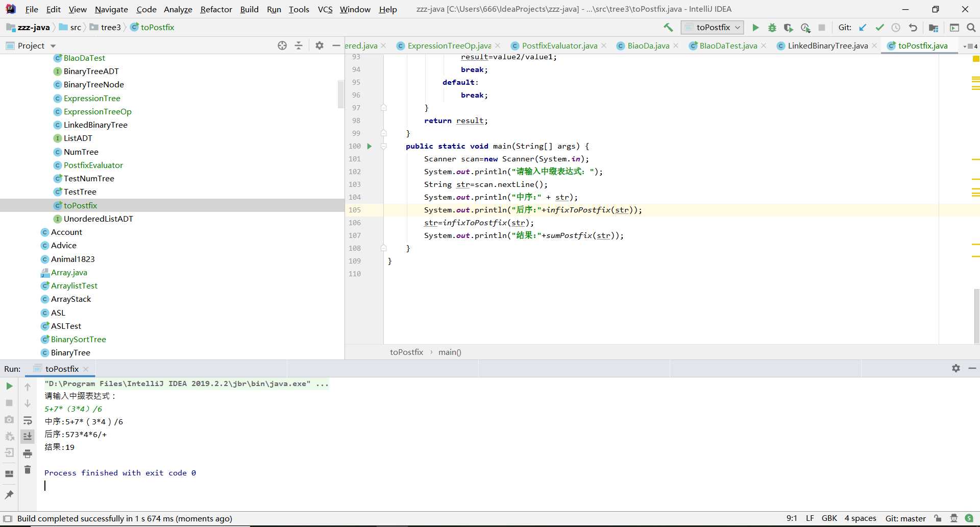The width and height of the screenshot is (980, 527).
Task: Click print icon in Run console
Action: [28, 453]
